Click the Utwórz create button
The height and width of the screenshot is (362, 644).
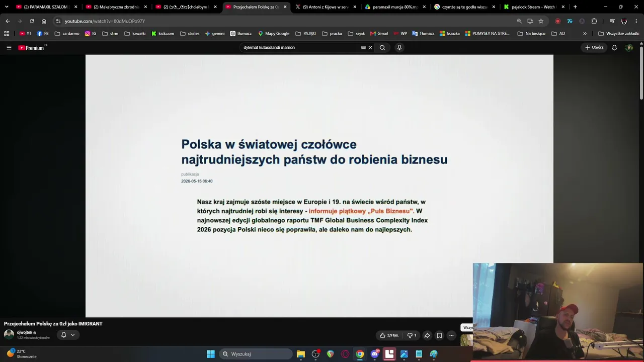click(594, 48)
